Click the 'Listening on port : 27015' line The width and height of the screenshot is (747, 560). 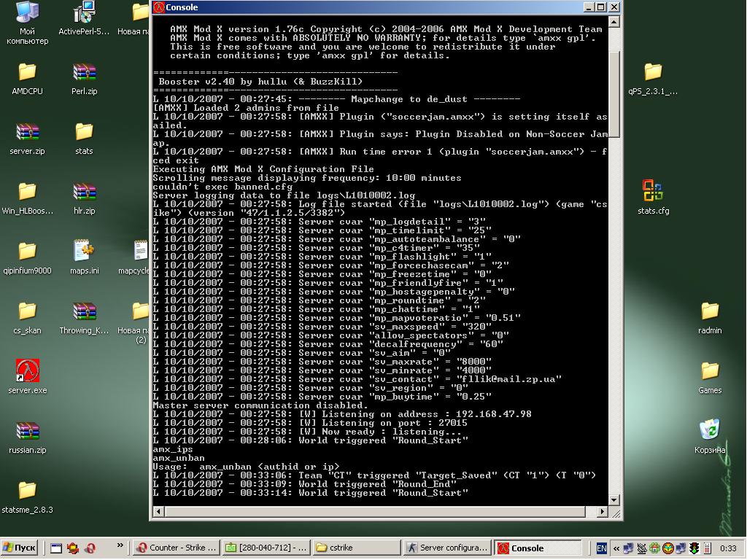pyautogui.click(x=310, y=424)
